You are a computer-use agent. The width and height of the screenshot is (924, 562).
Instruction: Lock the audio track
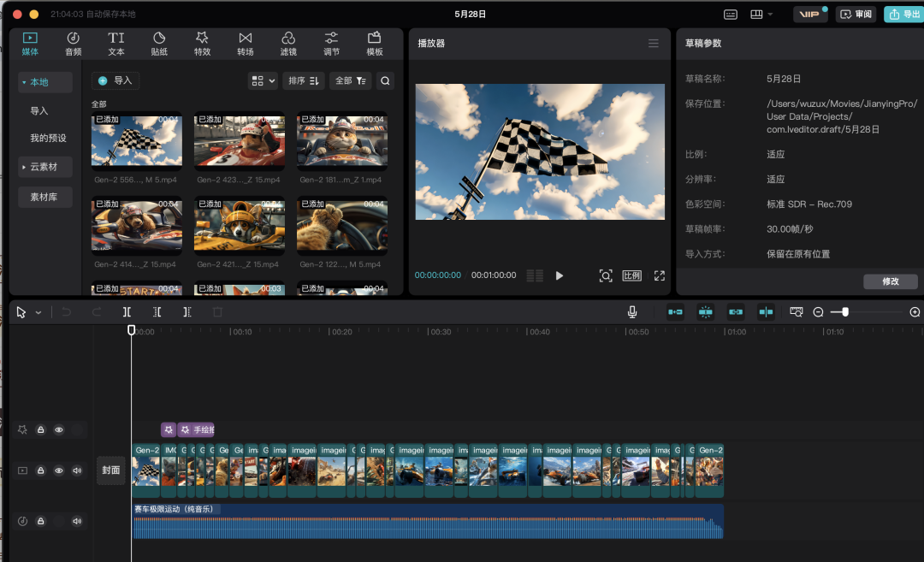click(x=41, y=521)
